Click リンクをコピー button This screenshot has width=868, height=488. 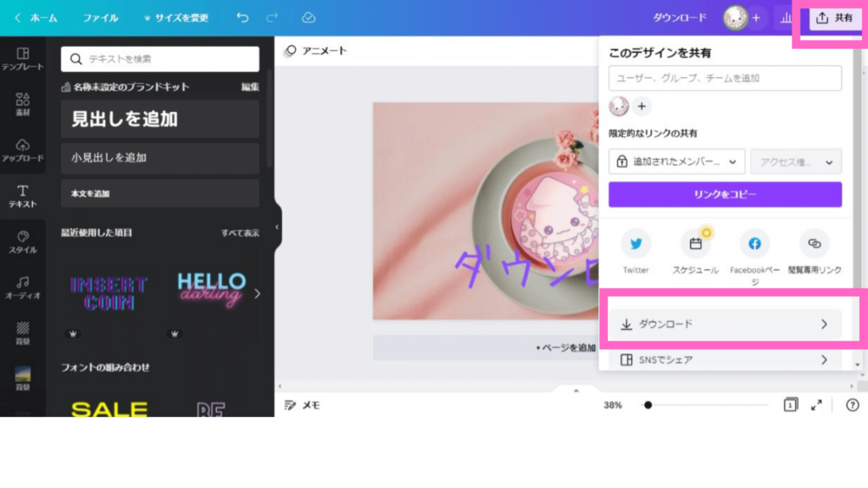[x=725, y=194]
